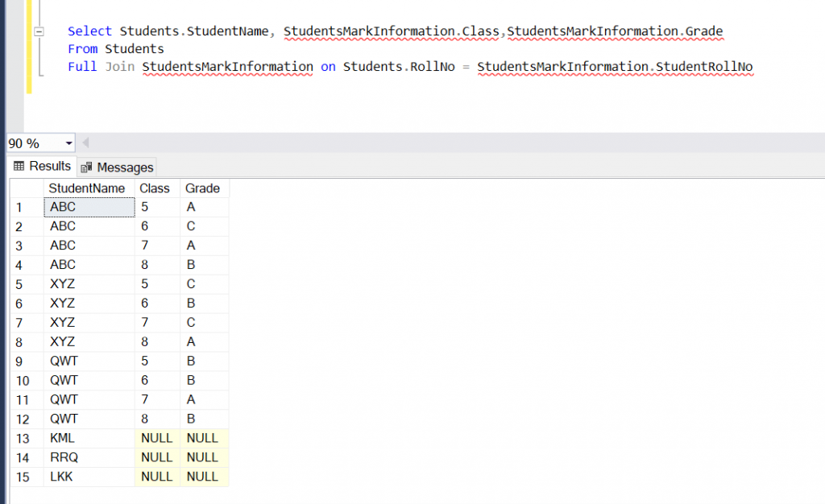Select the StudentName column header
The image size is (825, 504).
[87, 188]
